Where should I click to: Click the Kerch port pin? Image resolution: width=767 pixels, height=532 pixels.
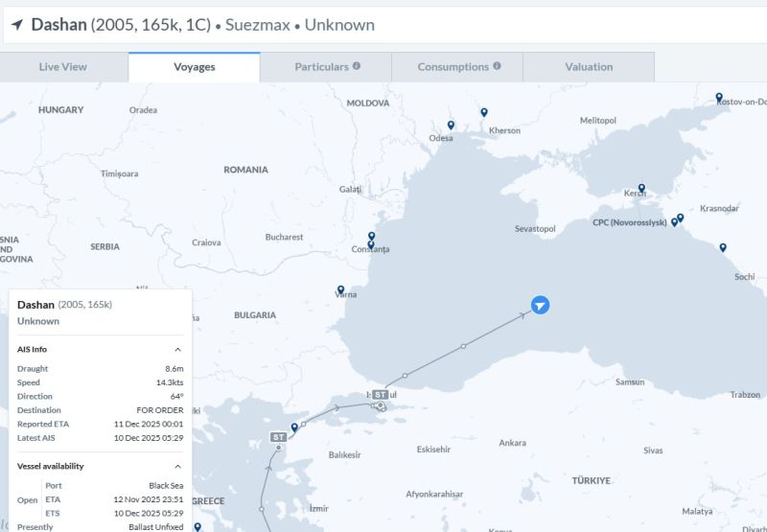tap(641, 189)
